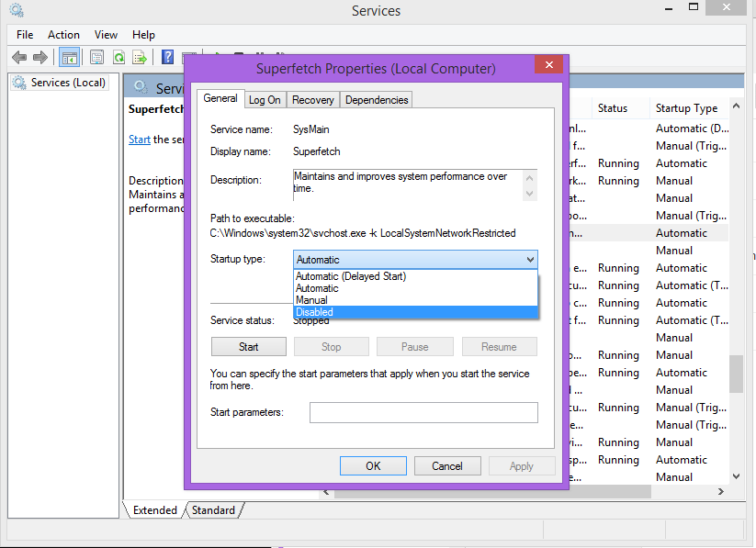
Task: Click the Services gear icon in title bar
Action: point(17,10)
